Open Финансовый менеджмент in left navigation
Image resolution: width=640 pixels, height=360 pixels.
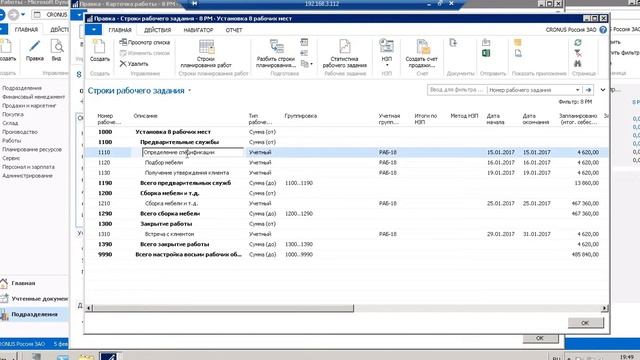(33, 97)
